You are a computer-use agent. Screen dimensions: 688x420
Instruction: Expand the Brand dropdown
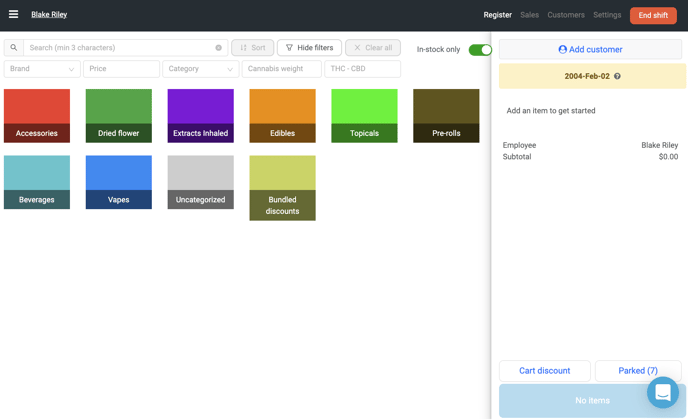pyautogui.click(x=42, y=69)
